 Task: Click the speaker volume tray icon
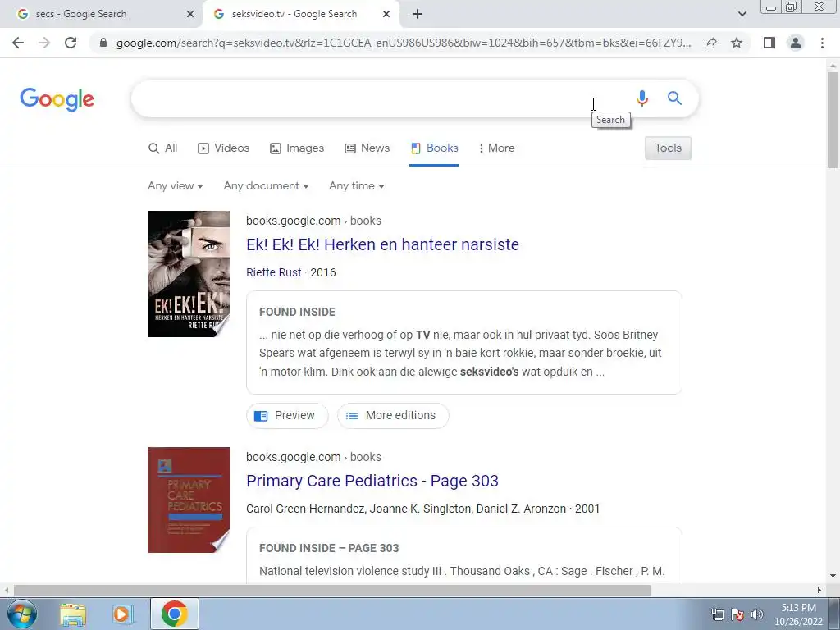click(757, 614)
